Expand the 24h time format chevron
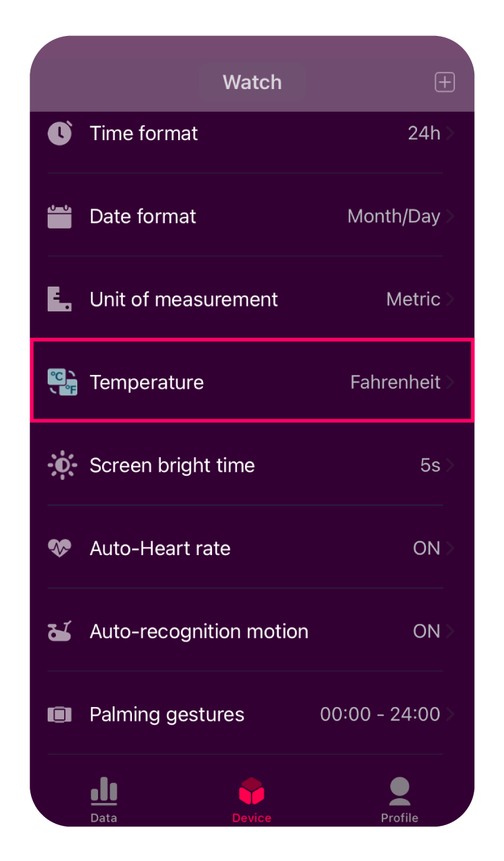504x861 pixels. point(450,133)
